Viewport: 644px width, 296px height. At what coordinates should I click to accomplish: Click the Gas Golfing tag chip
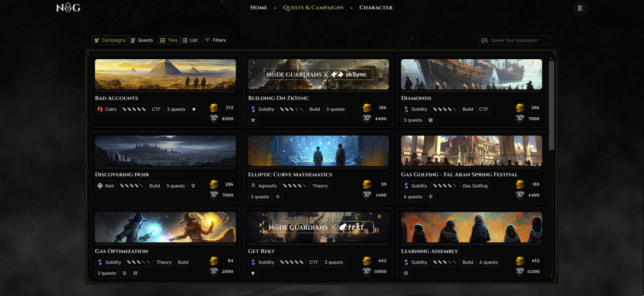coord(475,186)
